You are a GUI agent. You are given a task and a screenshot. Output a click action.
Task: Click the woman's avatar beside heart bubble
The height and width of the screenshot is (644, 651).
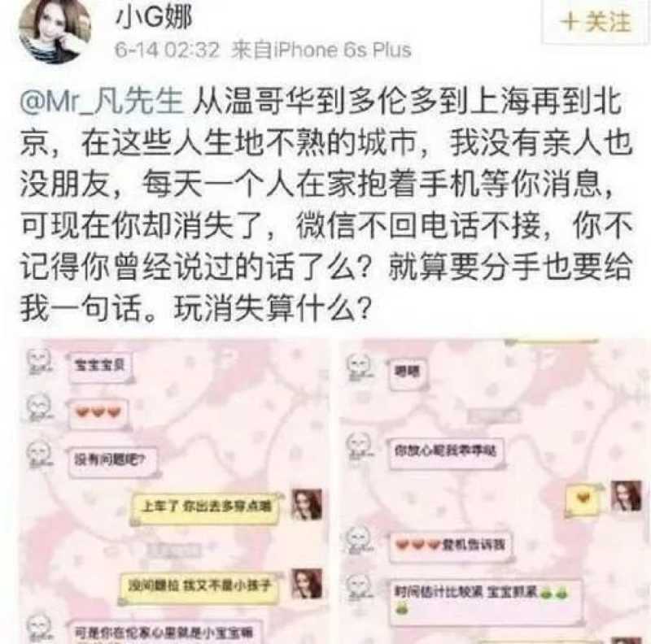coord(627,495)
